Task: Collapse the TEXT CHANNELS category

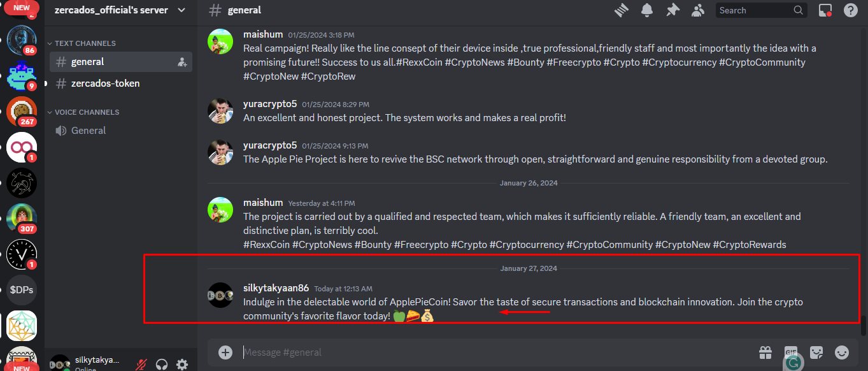Action: (82, 43)
